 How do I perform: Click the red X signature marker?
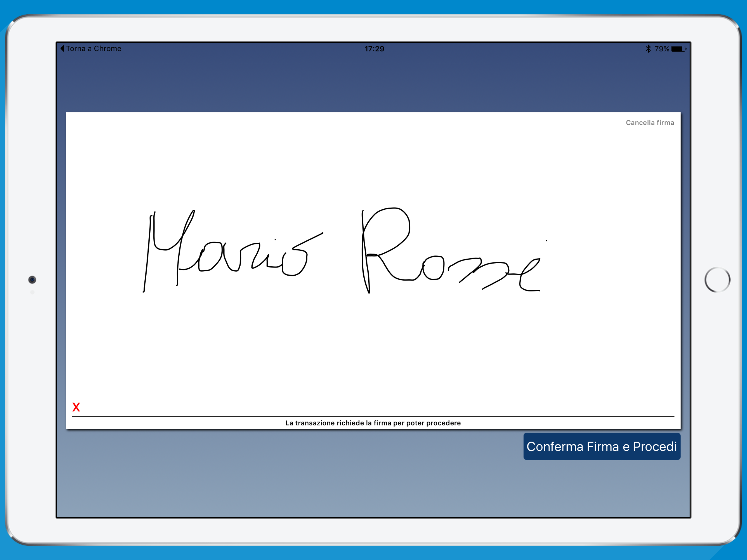click(76, 407)
